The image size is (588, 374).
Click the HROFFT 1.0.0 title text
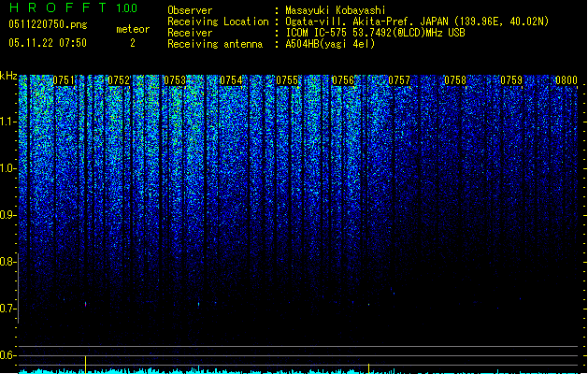click(73, 7)
